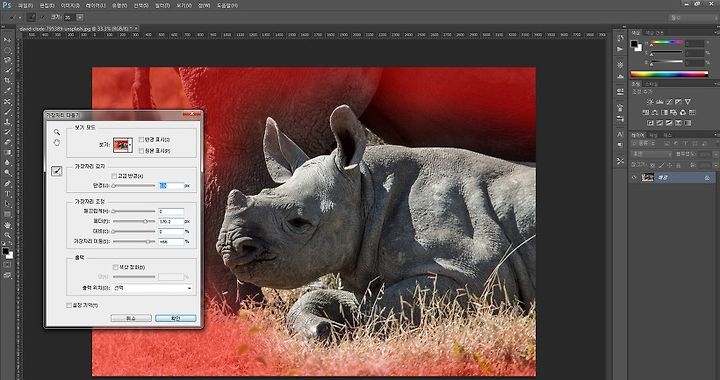Screen dimensions: 720x380
Task: Adjust the Shift Edge slider handle
Action: pyautogui.click(x=148, y=241)
